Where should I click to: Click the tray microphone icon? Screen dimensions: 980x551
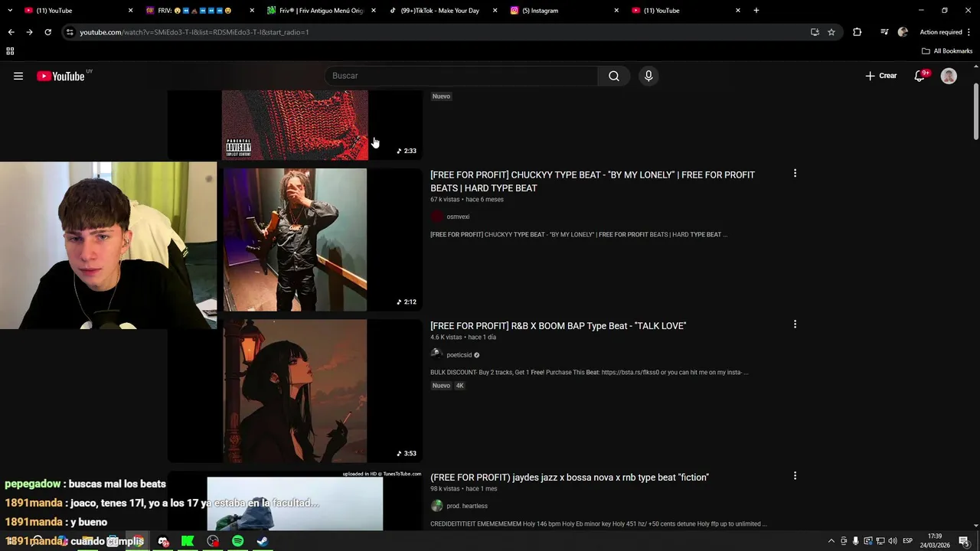(856, 541)
